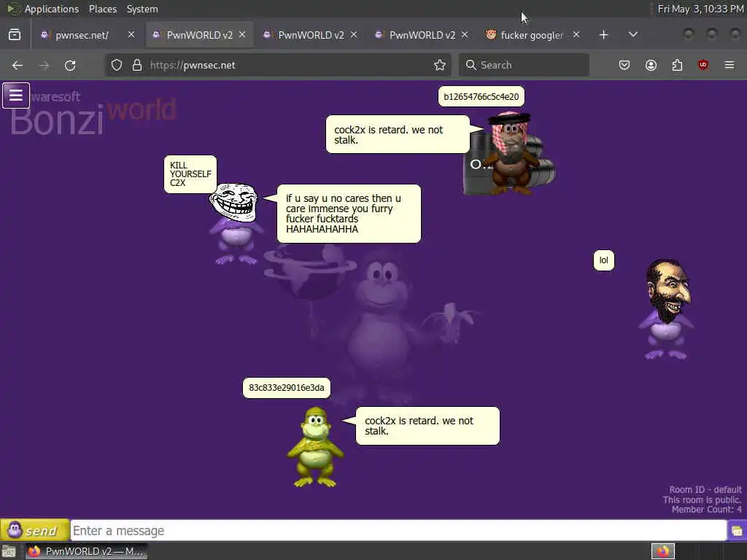
Task: Open the BonziWorld hamburger menu
Action: coord(16,96)
